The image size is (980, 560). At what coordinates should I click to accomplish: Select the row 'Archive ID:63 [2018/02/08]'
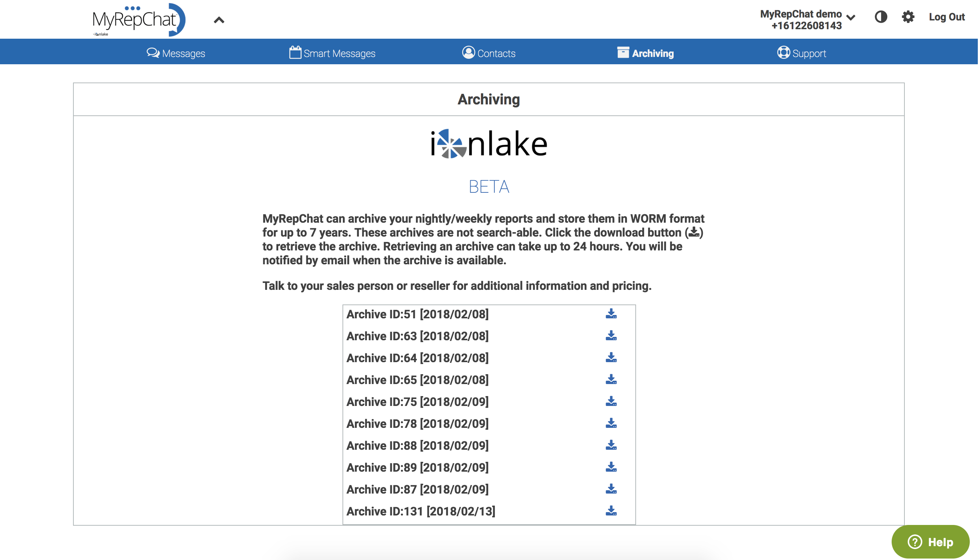pos(490,336)
